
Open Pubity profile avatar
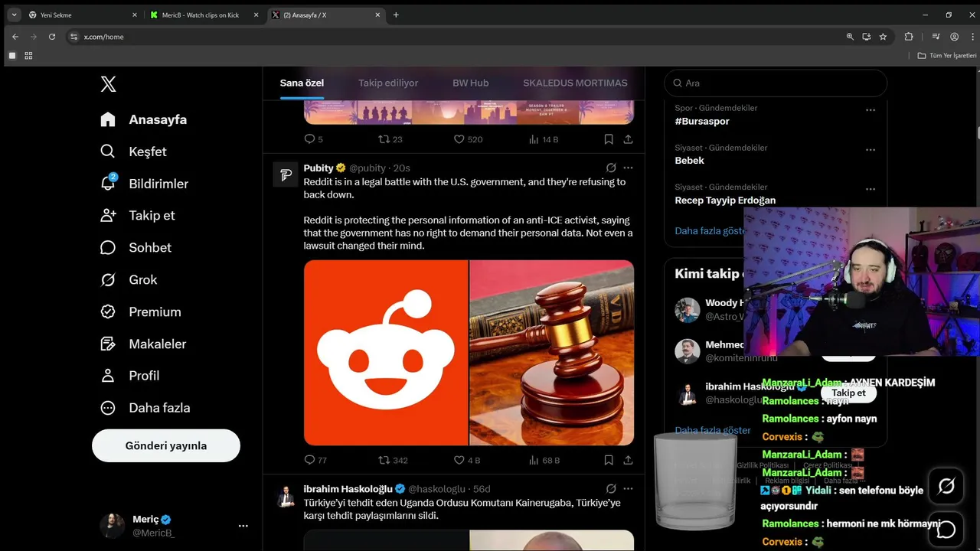[286, 174]
